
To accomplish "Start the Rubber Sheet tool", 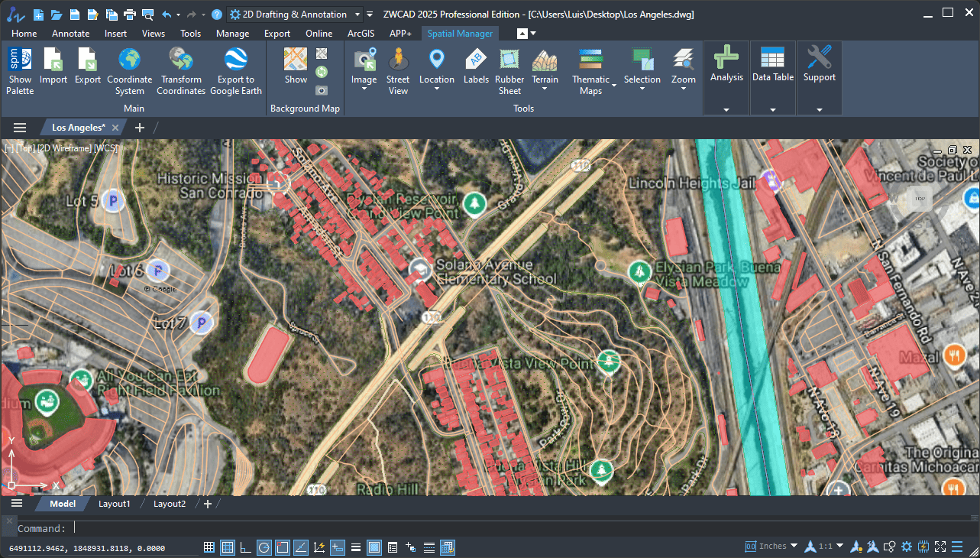I will click(509, 70).
